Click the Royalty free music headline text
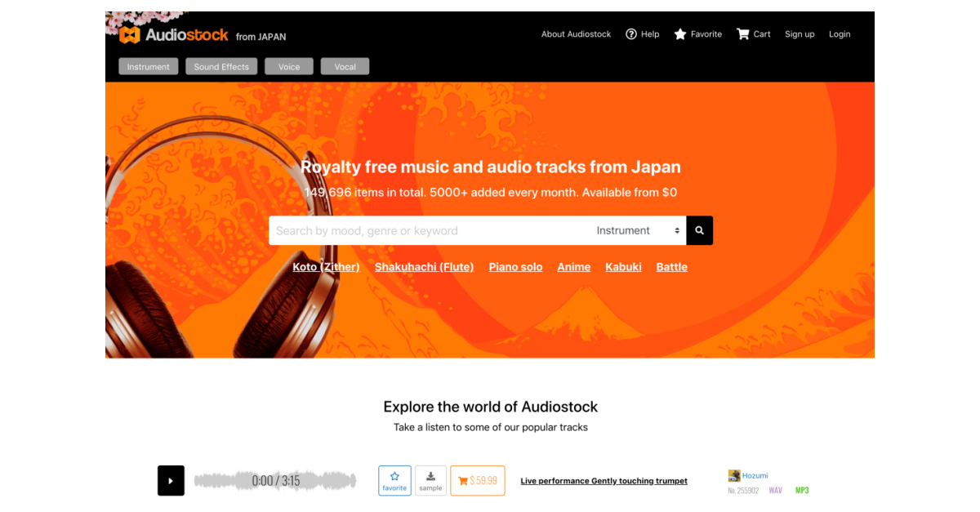The width and height of the screenshot is (980, 512). point(491,167)
